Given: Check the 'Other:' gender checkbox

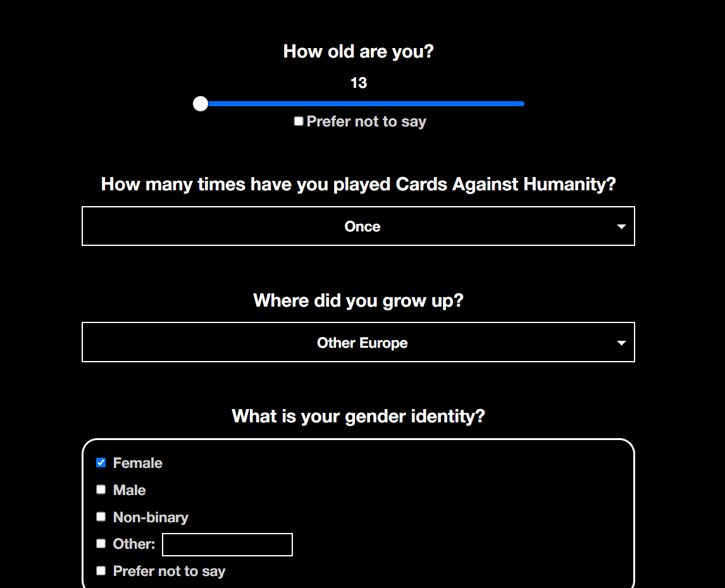Looking at the screenshot, I should point(101,544).
